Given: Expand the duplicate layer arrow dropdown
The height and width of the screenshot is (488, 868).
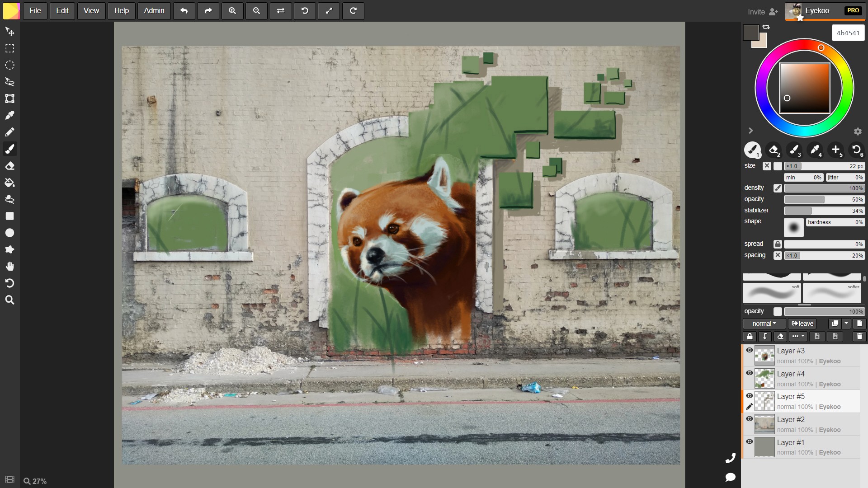Looking at the screenshot, I should pyautogui.click(x=846, y=324).
